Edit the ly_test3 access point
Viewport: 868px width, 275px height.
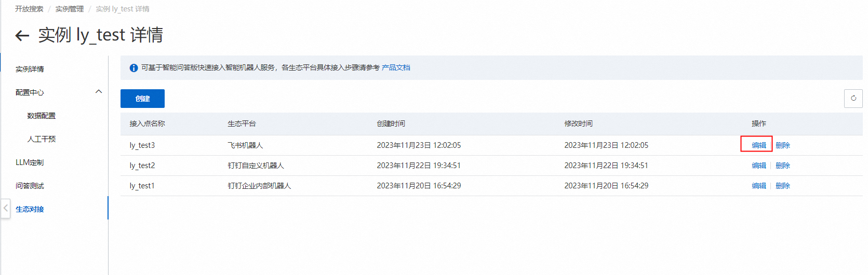(759, 145)
